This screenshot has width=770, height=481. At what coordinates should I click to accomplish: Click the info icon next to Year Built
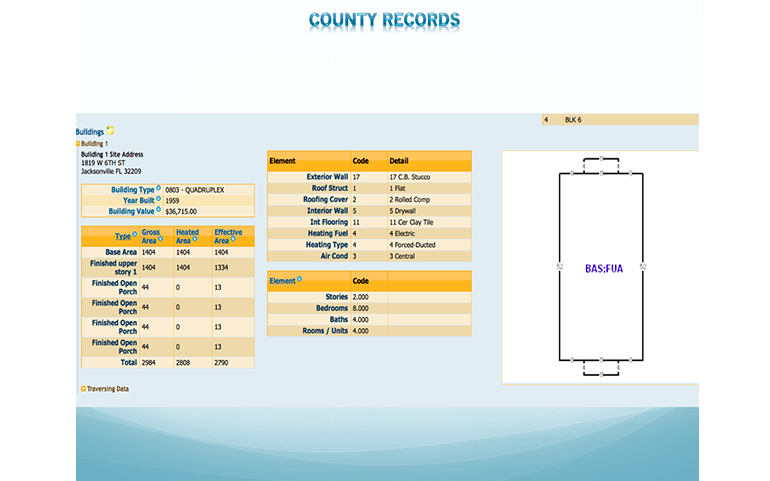click(158, 199)
